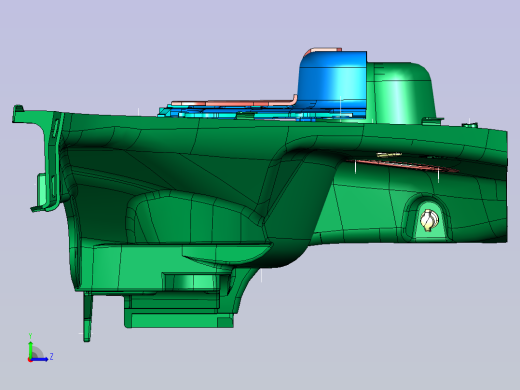Click the pink bracket strip on top
The height and width of the screenshot is (390, 520).
233,102
